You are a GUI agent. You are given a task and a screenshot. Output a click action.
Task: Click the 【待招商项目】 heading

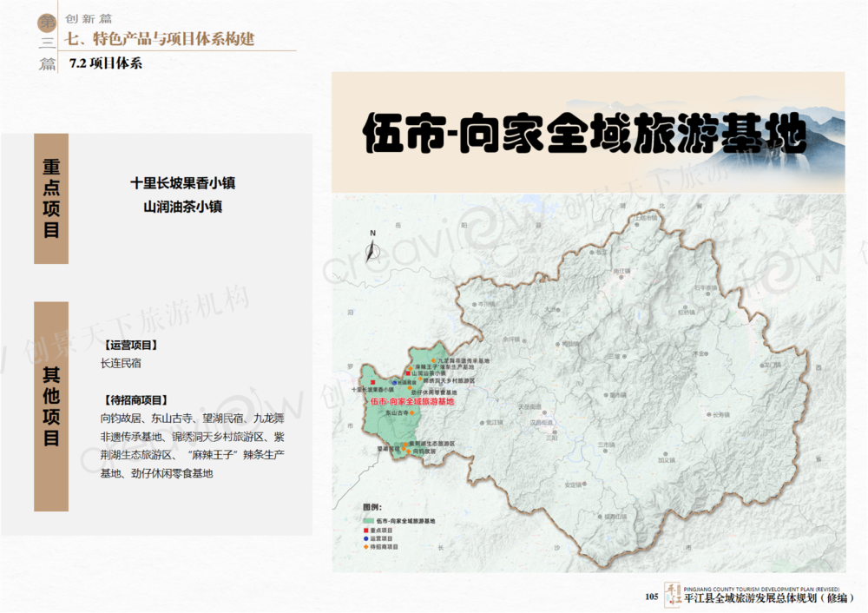(135, 400)
